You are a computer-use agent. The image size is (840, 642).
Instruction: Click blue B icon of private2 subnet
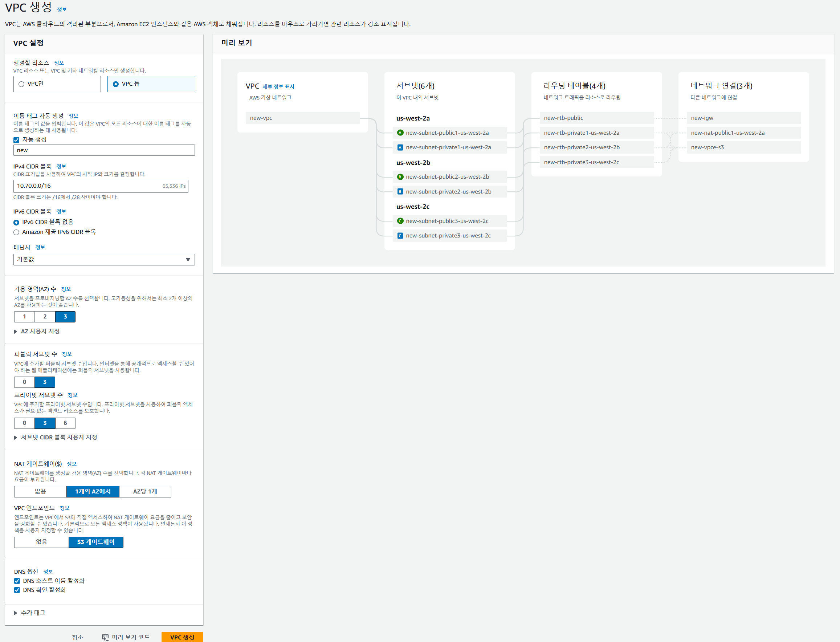tap(400, 191)
